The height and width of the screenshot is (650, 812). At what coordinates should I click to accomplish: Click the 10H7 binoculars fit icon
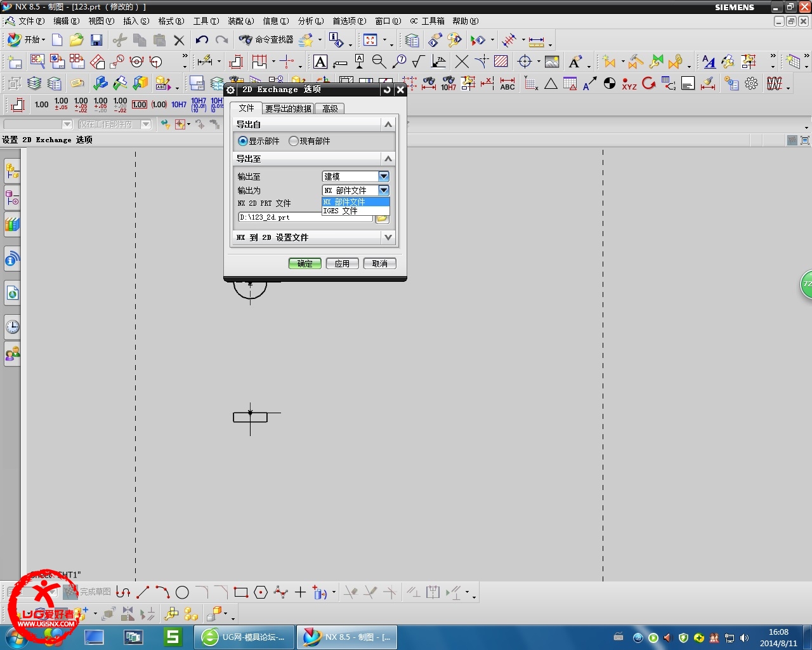click(x=449, y=83)
